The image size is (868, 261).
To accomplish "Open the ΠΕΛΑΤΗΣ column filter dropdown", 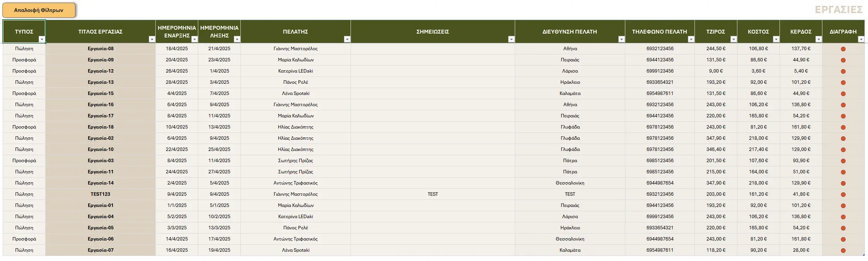I will 347,39.
